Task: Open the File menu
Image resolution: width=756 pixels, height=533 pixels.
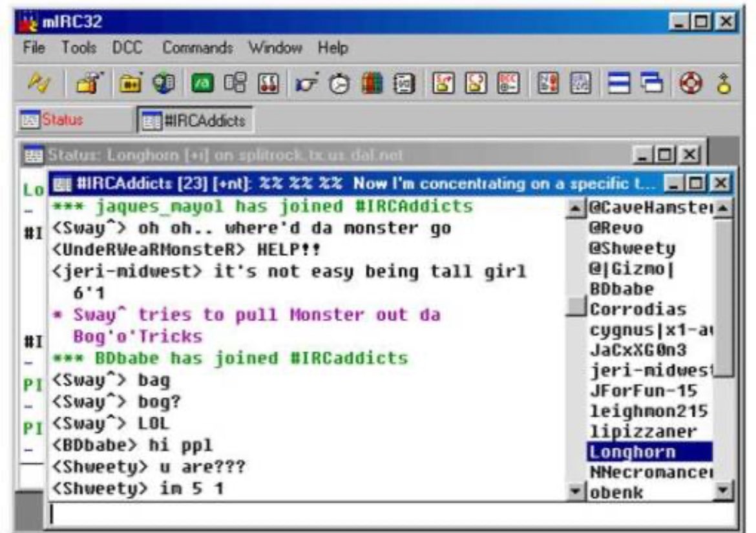Action: 34,48
